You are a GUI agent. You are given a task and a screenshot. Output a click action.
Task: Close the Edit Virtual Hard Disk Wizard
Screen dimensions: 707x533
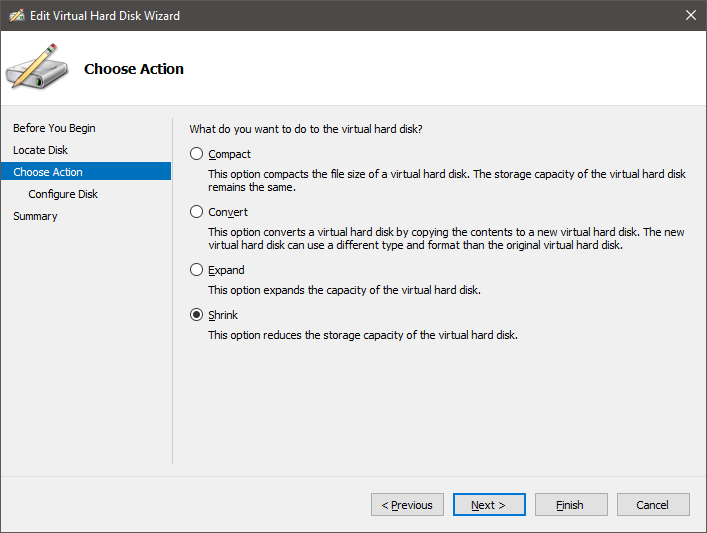690,15
